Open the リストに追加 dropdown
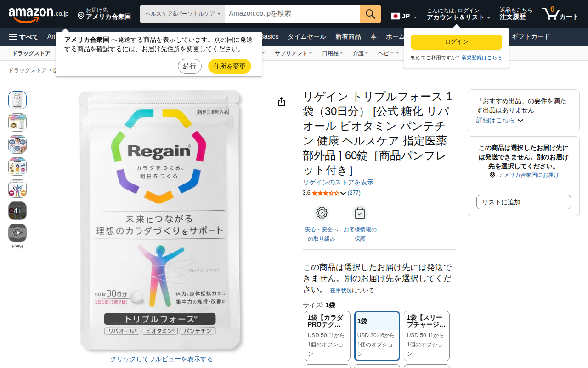Image resolution: width=588 pixels, height=368 pixels. [524, 202]
